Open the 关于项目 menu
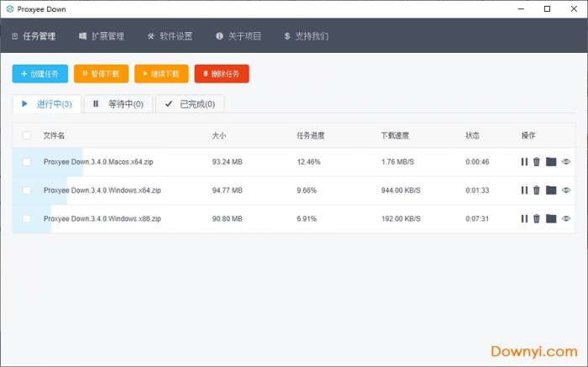Screen dimensions: 588x367 (238, 36)
